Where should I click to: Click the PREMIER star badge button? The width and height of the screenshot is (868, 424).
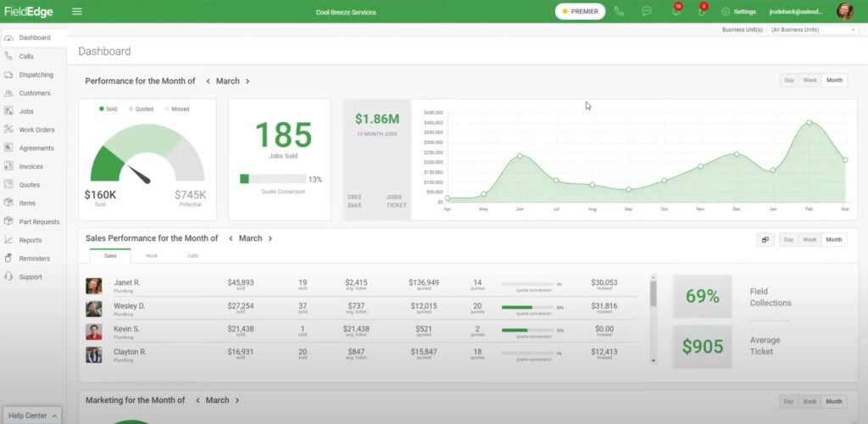(x=580, y=11)
